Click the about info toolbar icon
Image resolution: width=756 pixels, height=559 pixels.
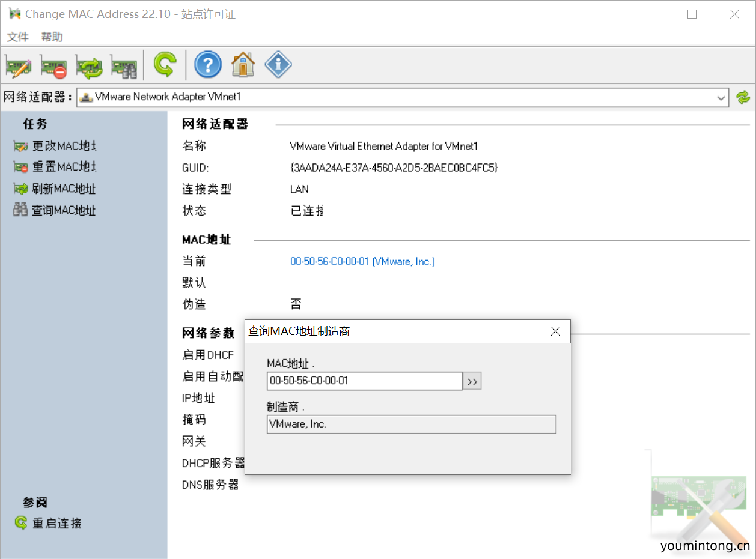(x=278, y=64)
